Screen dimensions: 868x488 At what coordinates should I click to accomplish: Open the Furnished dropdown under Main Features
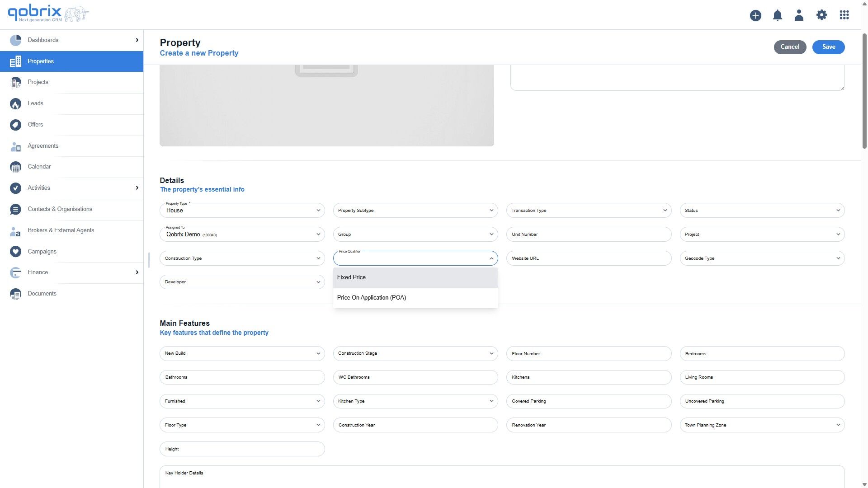click(242, 401)
